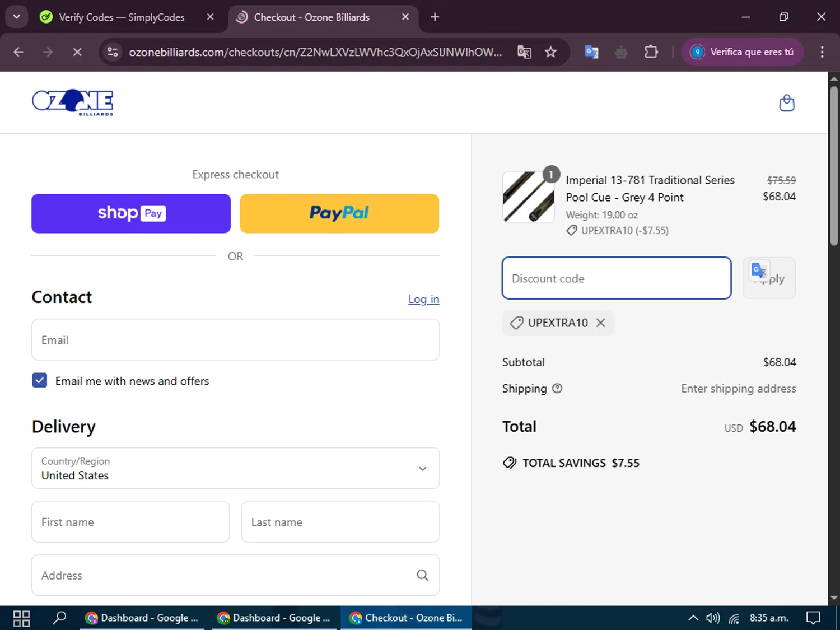The height and width of the screenshot is (630, 840).
Task: Click the browser address bar URL
Action: pos(315,52)
